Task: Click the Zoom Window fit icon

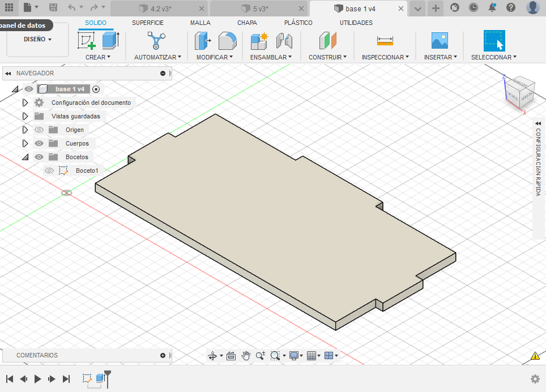Action: (x=275, y=355)
